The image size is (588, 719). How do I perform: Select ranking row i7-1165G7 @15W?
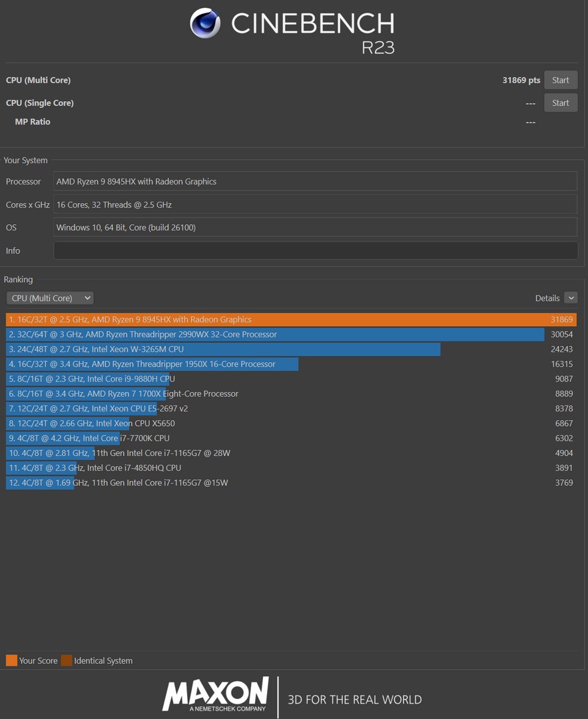(291, 483)
